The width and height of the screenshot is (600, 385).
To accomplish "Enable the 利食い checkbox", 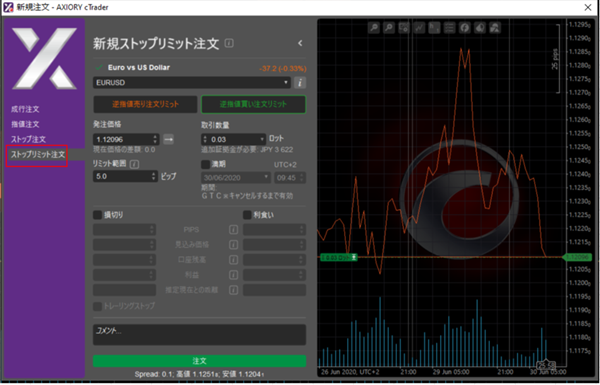I will pyautogui.click(x=247, y=215).
